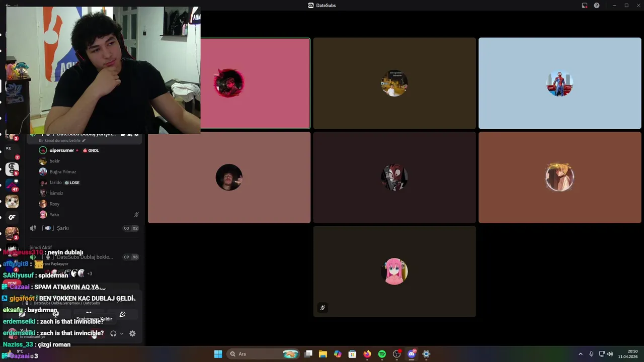Select the blond anime avatar brown tile
The width and height of the screenshot is (644, 362).
coord(560,177)
